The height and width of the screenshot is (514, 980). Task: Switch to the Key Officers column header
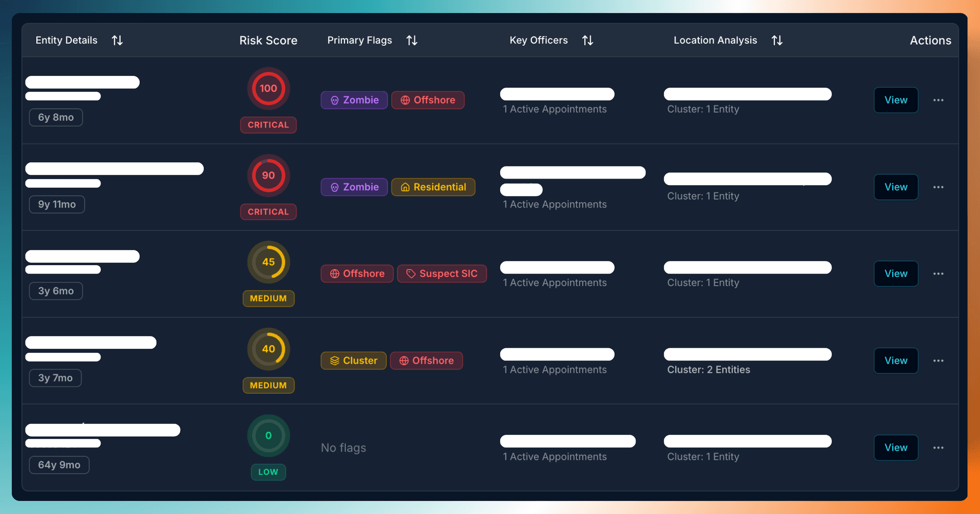click(x=538, y=40)
